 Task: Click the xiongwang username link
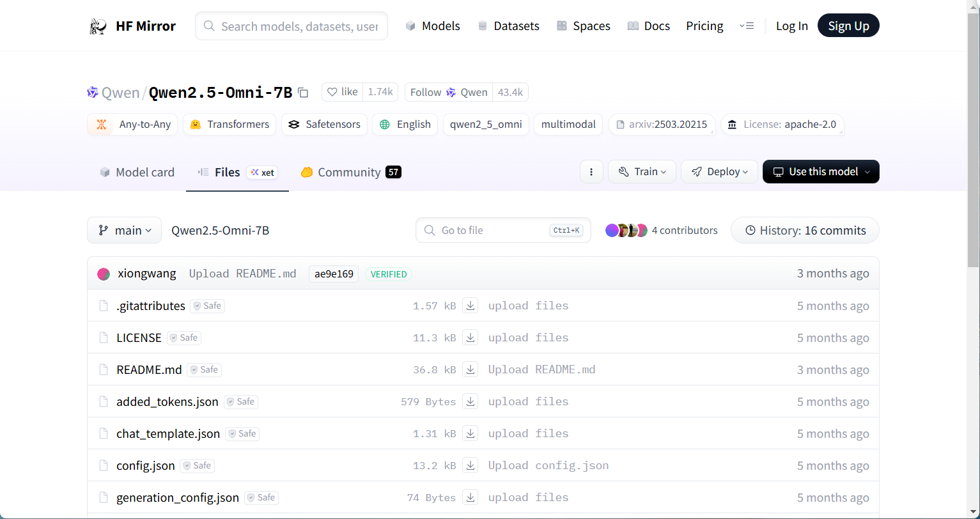147,274
